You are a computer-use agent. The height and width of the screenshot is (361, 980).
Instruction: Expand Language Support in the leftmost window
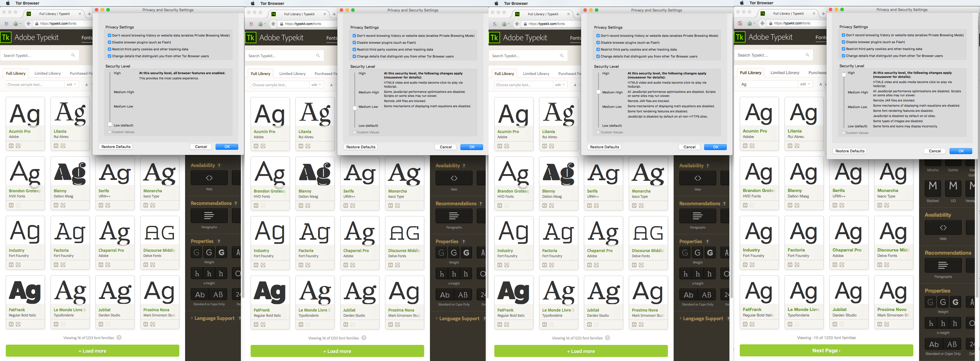click(x=214, y=318)
